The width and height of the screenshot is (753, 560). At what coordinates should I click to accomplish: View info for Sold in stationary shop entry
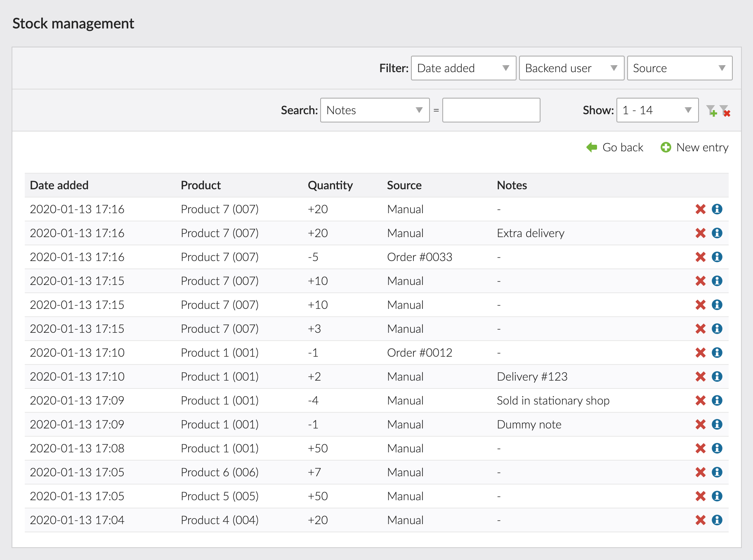tap(717, 400)
